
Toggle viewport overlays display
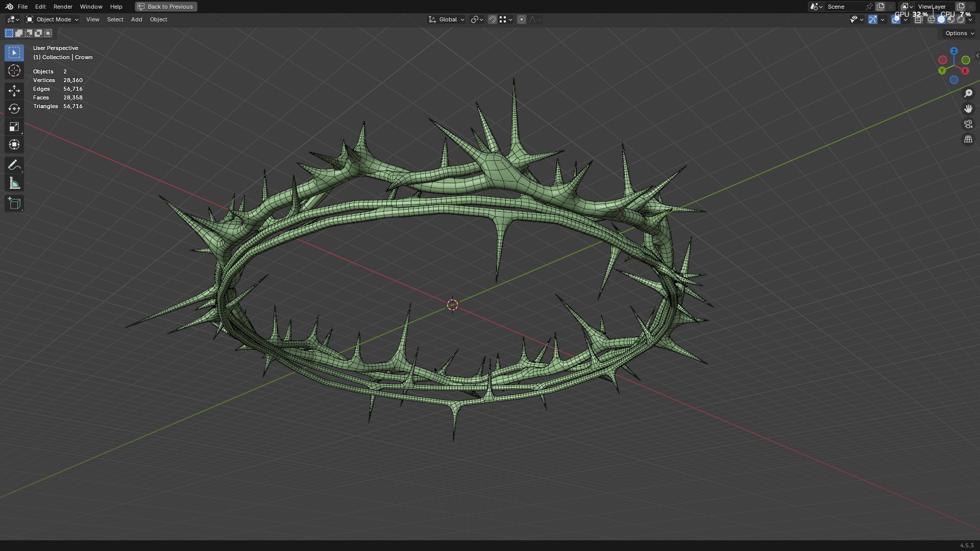(896, 19)
